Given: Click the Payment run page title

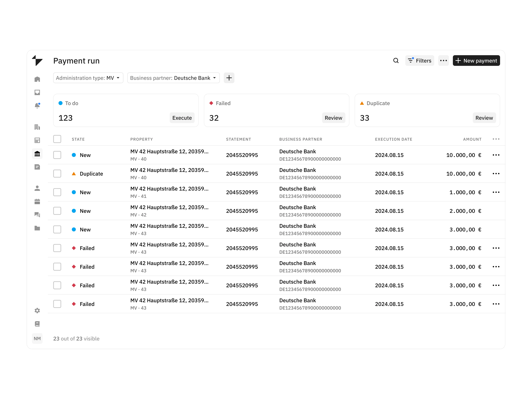Looking at the screenshot, I should coord(76,61).
